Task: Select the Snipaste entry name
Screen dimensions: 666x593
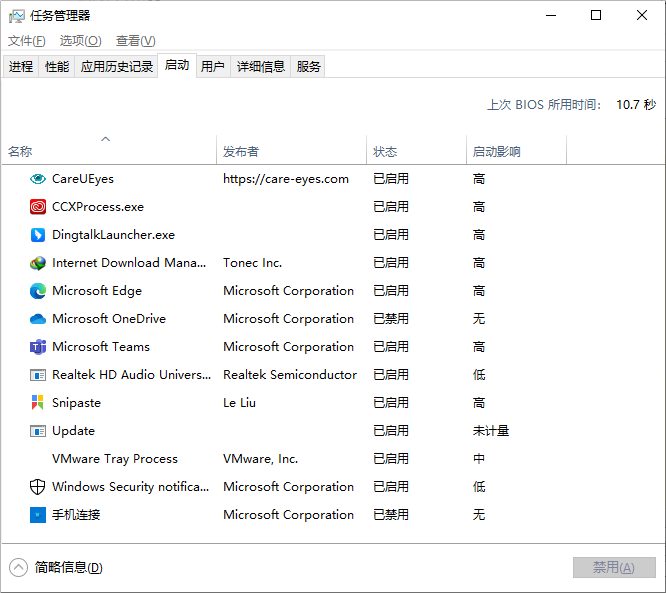Action: 76,403
